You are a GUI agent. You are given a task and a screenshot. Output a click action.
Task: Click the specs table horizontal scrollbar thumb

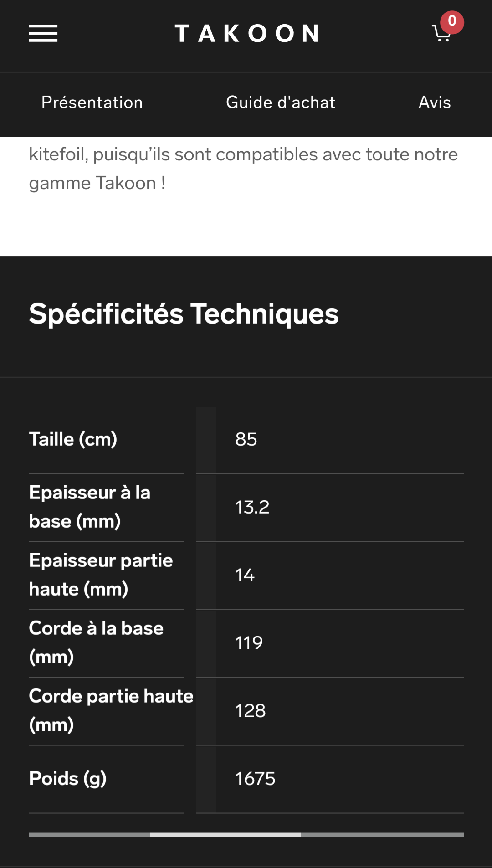(x=225, y=835)
